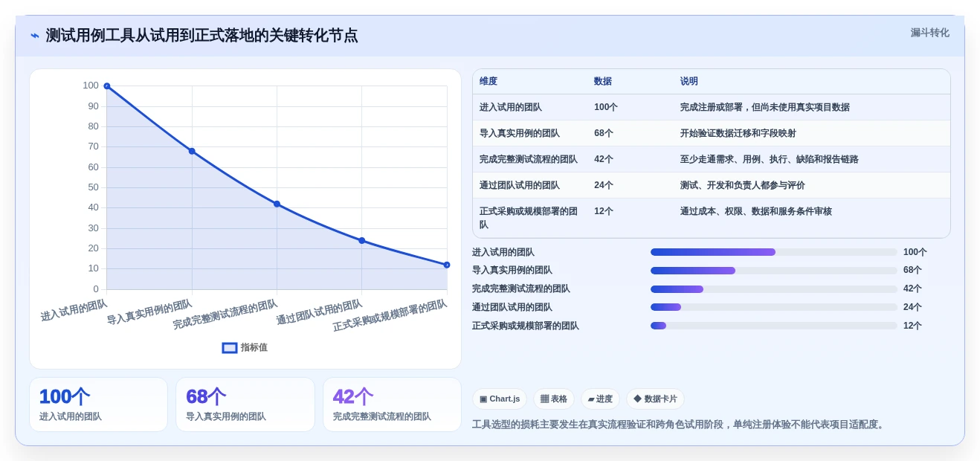Click the chart axis label 正式采购或规模部署的团队
The width and height of the screenshot is (980, 461).
(390, 315)
